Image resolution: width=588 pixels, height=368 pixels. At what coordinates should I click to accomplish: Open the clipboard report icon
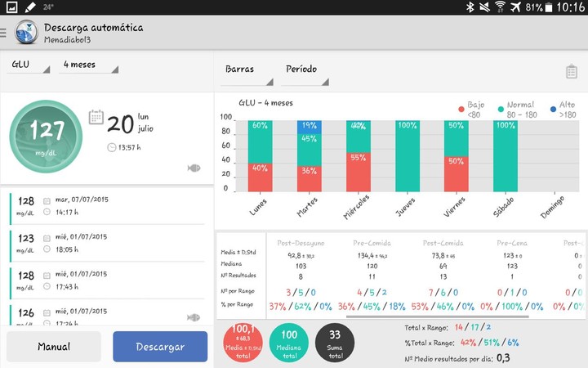(x=572, y=72)
